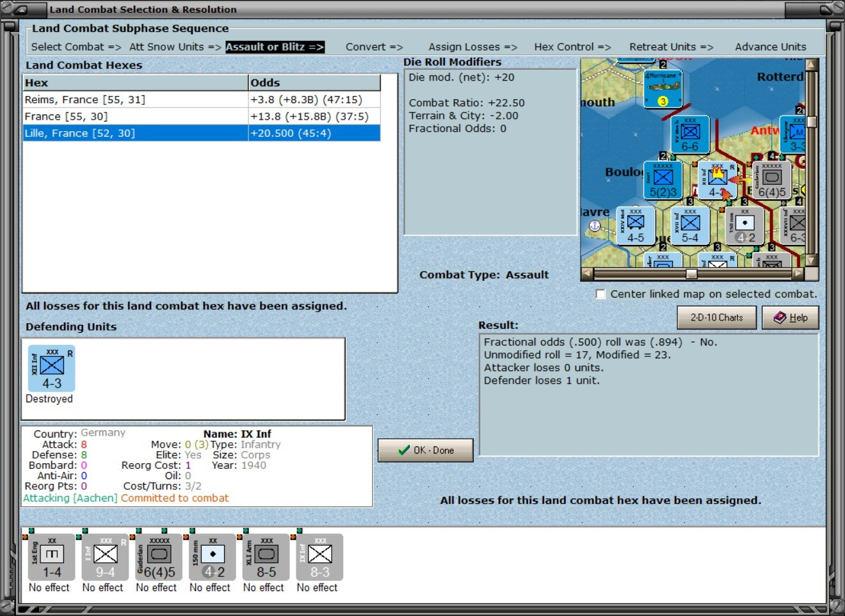Screen dimensions: 845x616
Task: Open the Help button
Action: tap(791, 317)
